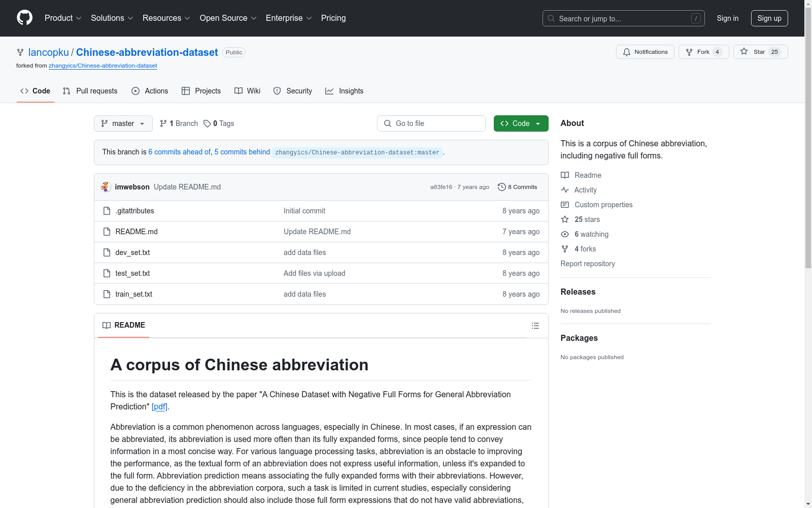
Task: Select the README tab heading
Action: coord(124,325)
